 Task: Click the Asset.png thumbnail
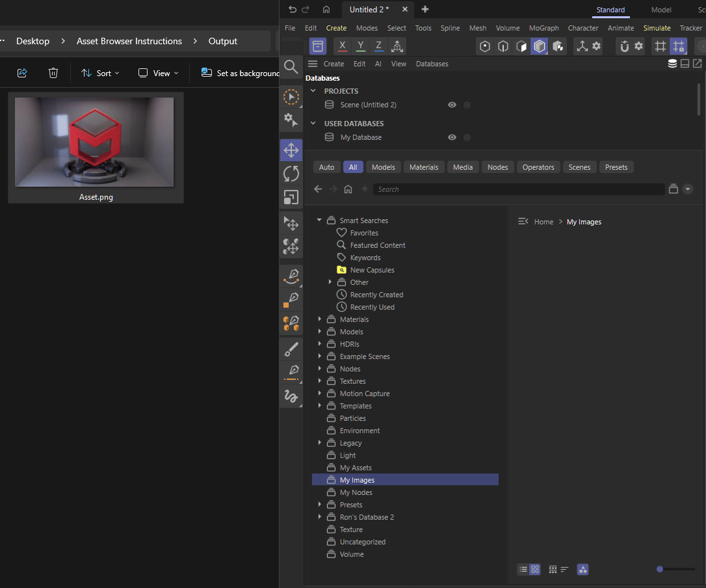(x=95, y=142)
